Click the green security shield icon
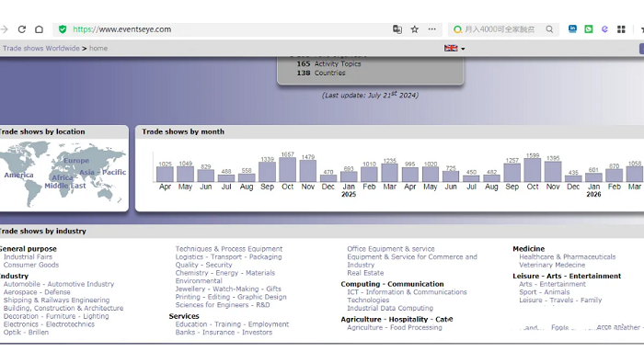This screenshot has width=644, height=363. tap(63, 29)
